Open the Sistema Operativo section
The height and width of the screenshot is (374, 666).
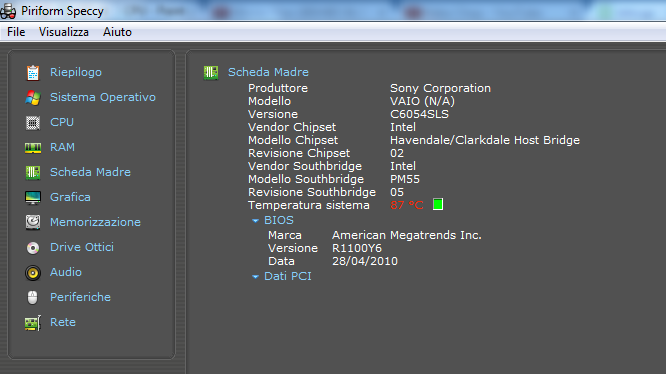[103, 97]
